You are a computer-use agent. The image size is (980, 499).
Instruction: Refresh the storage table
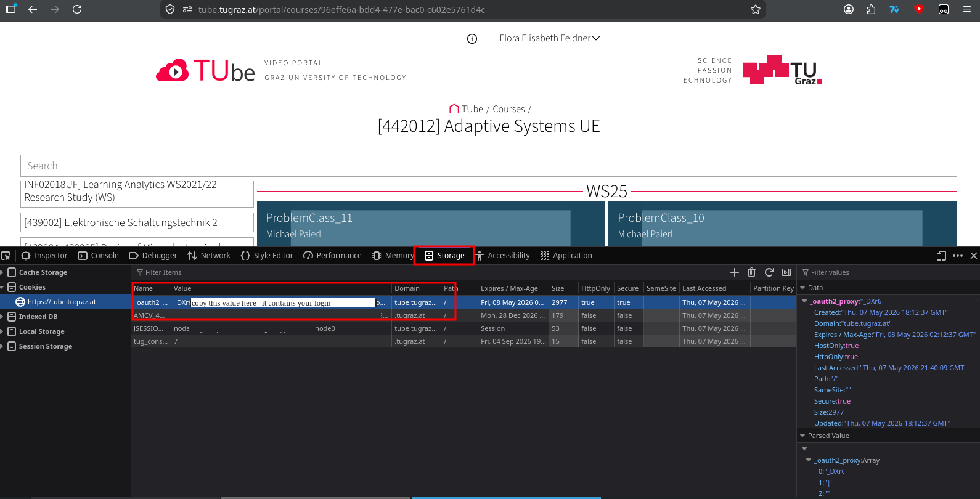769,272
